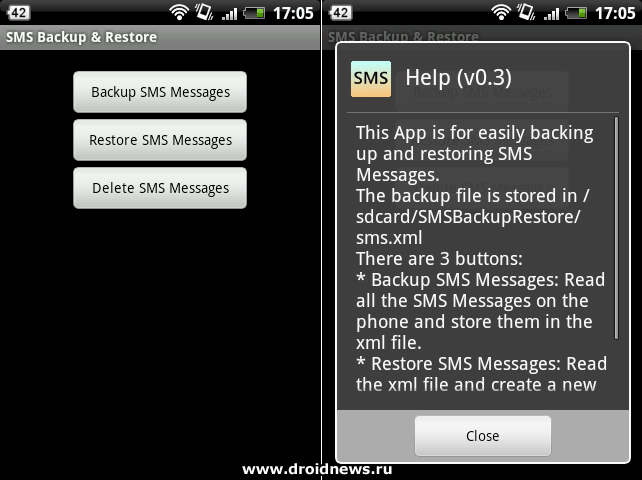Tap the Wi-Fi icon in right status bar

click(501, 13)
